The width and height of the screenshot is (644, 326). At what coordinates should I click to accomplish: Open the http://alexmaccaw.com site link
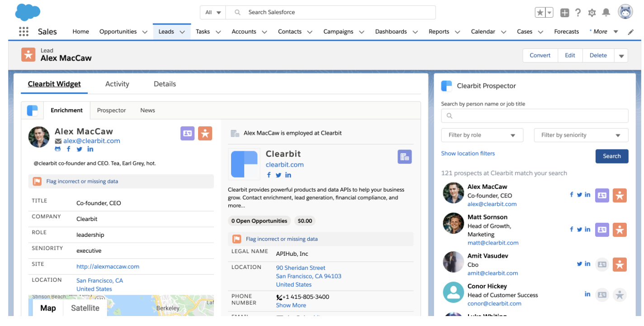[x=108, y=267]
